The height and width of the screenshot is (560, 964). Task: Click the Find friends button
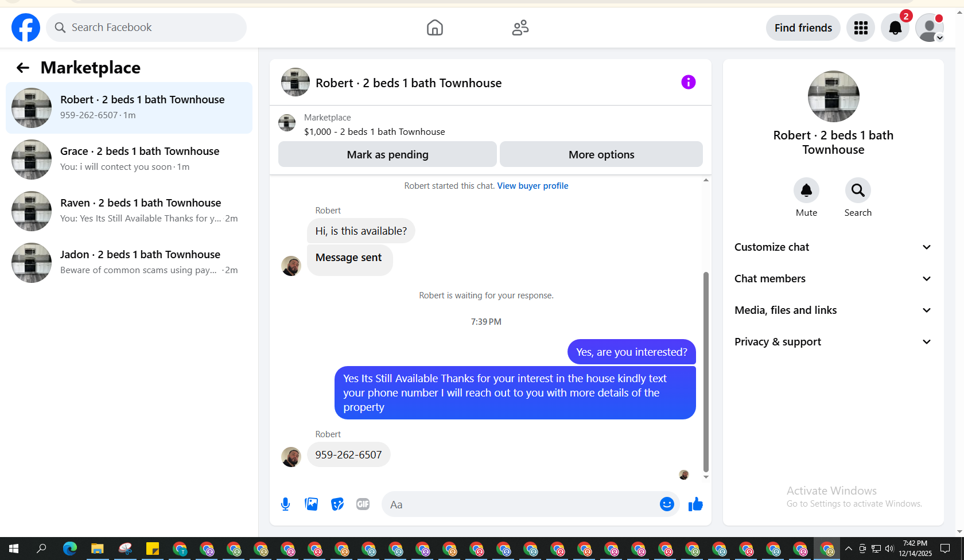[x=803, y=28]
